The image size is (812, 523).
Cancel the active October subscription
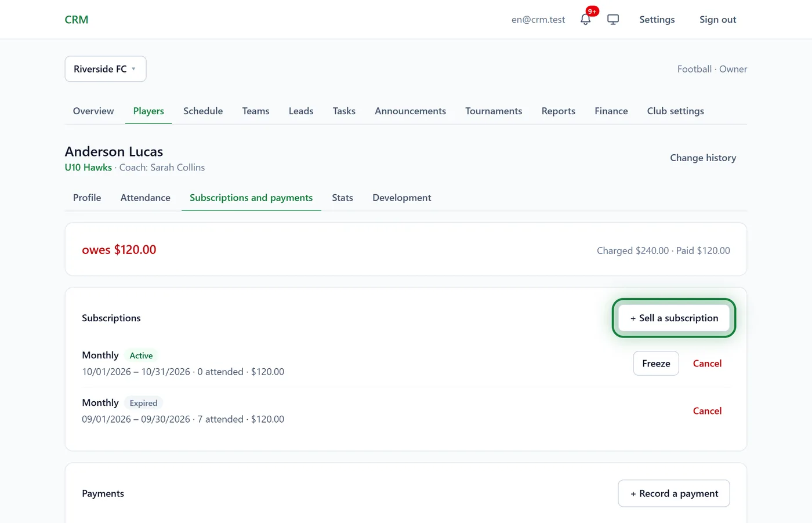point(708,364)
